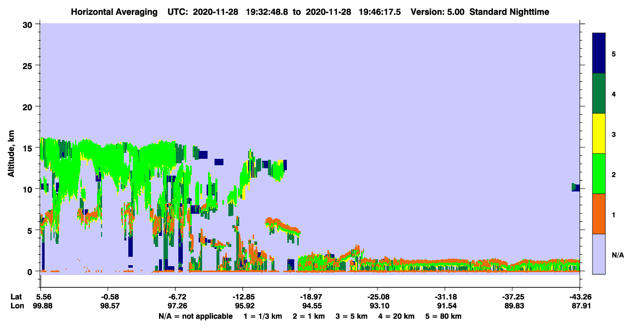Click the orange 1 legend swatch

[x=599, y=214]
